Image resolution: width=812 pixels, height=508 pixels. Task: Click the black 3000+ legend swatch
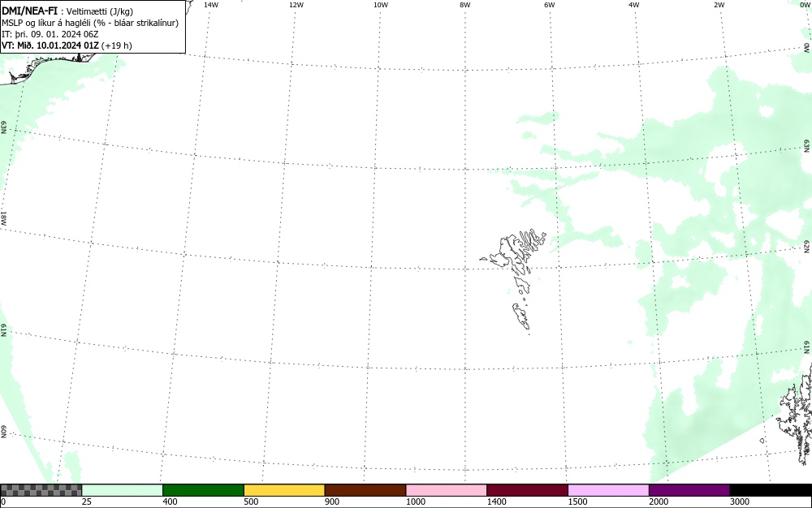click(x=771, y=490)
